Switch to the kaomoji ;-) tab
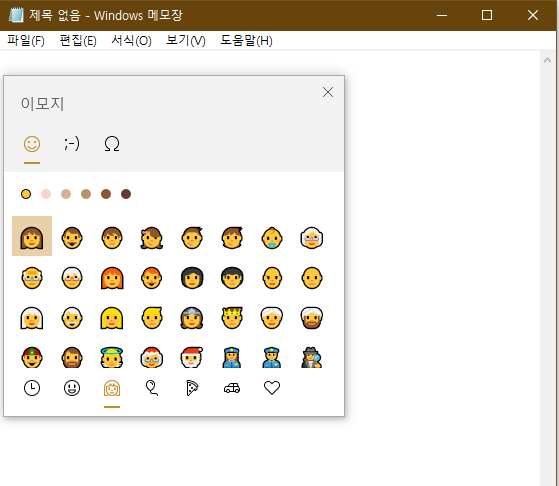 pyautogui.click(x=72, y=144)
